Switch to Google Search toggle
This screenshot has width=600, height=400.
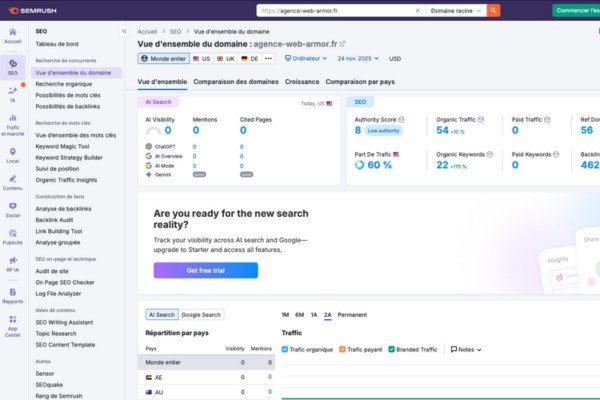[201, 315]
